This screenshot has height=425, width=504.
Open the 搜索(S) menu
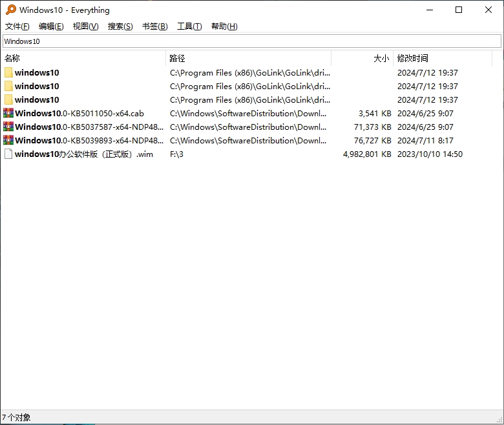click(x=120, y=26)
